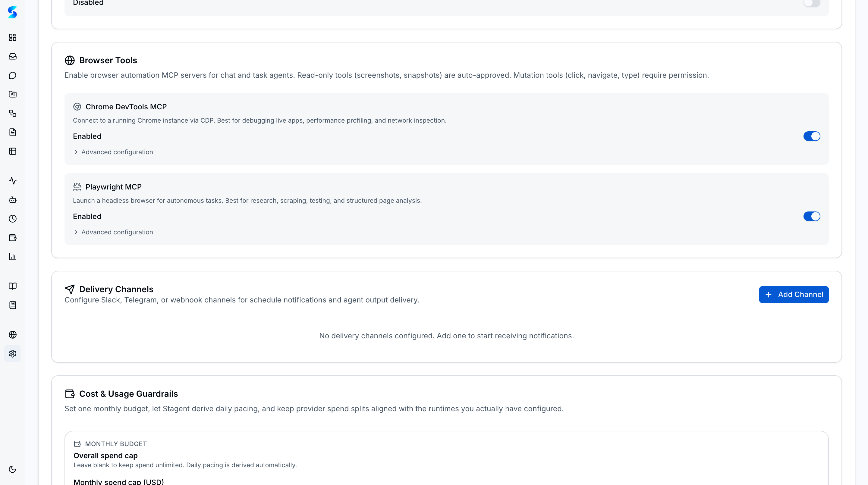
Task: View the activity pulse icon
Action: click(x=12, y=181)
